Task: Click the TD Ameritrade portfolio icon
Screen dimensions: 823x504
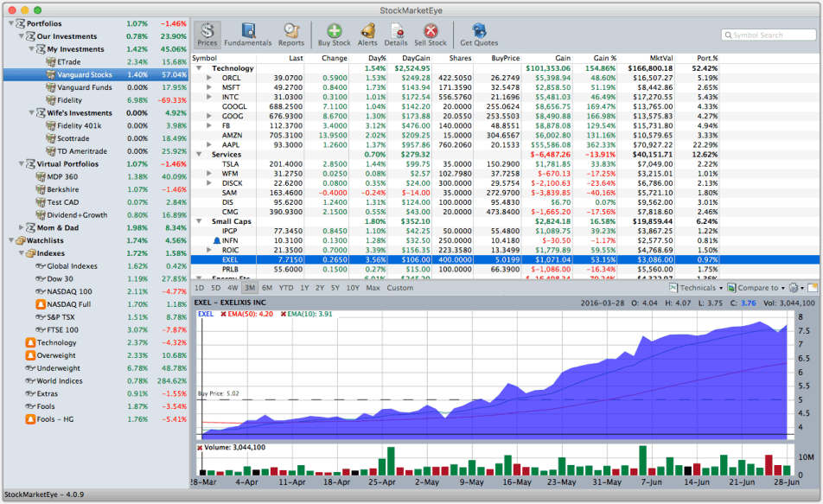Action: 51,151
